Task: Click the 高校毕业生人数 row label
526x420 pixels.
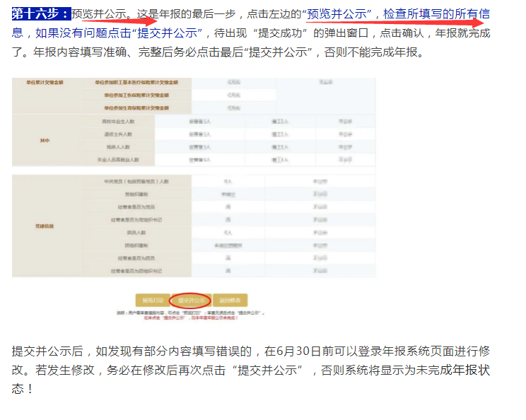Action: [x=117, y=121]
